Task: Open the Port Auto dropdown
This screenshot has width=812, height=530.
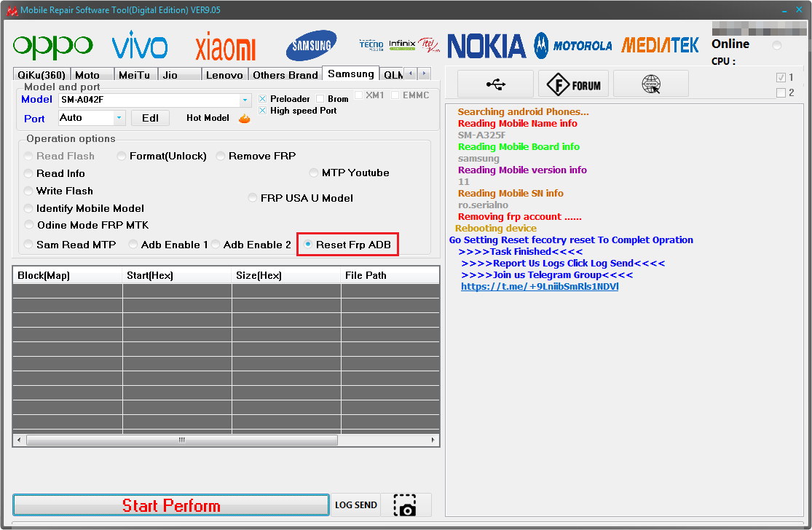Action: pos(119,118)
